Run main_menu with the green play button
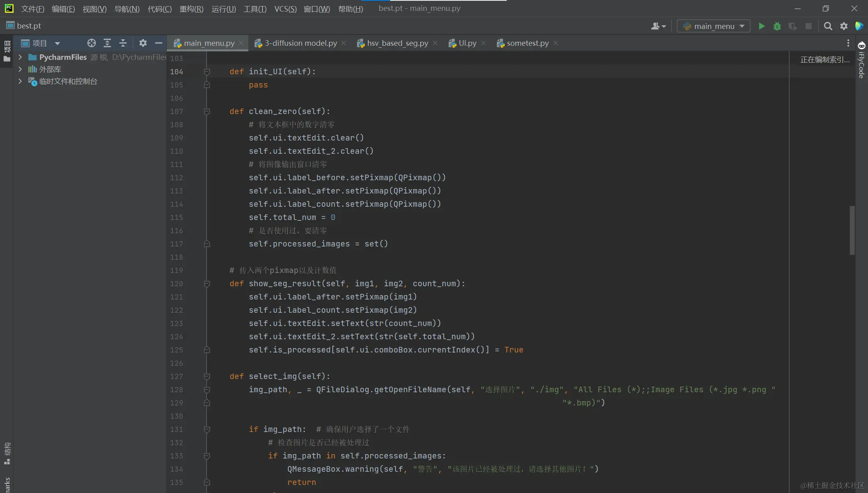Image resolution: width=868 pixels, height=493 pixels. tap(761, 26)
